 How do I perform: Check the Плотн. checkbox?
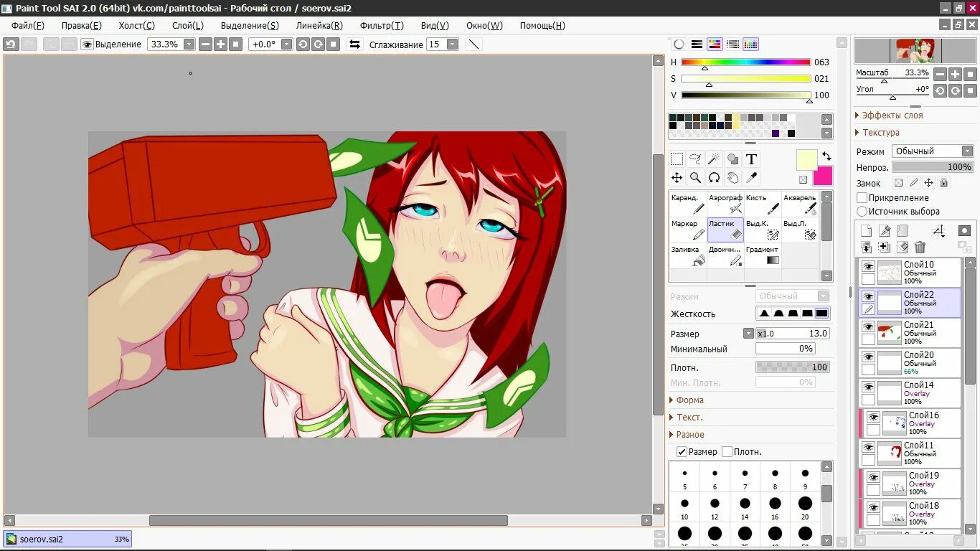pos(727,451)
